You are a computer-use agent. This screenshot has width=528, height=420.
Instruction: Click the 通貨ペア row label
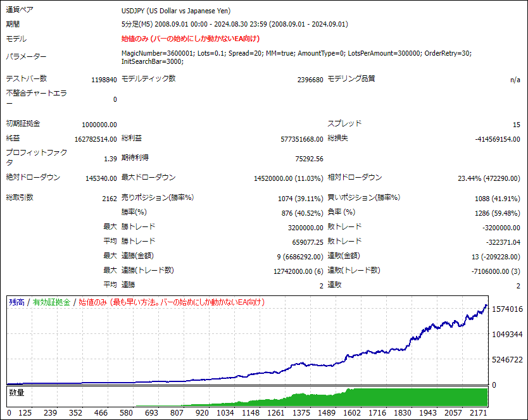[x=20, y=9]
